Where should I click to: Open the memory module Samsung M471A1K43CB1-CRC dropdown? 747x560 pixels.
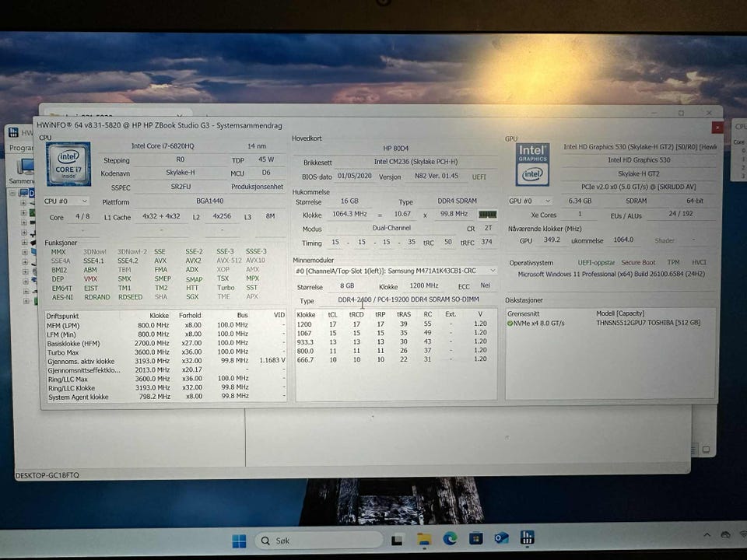(395, 271)
